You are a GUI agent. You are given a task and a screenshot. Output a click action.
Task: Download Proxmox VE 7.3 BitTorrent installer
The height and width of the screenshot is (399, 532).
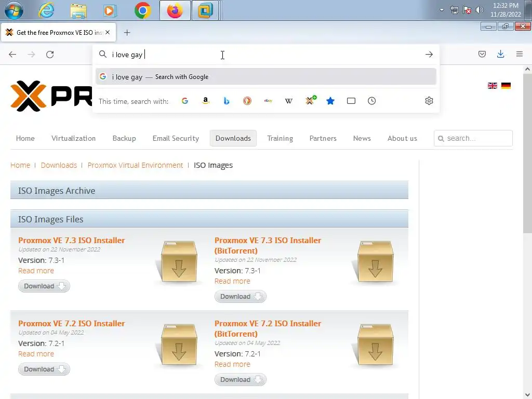click(240, 297)
